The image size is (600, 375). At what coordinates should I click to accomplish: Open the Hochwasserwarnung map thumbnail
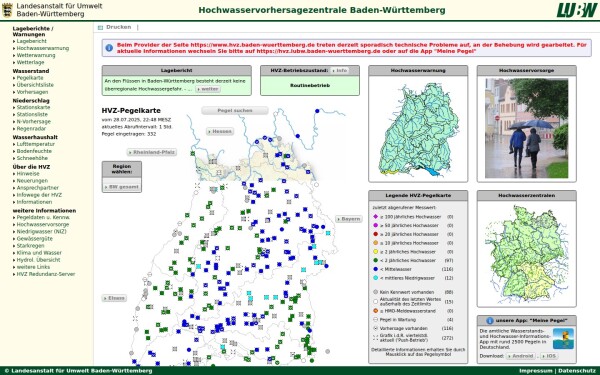coord(418,129)
